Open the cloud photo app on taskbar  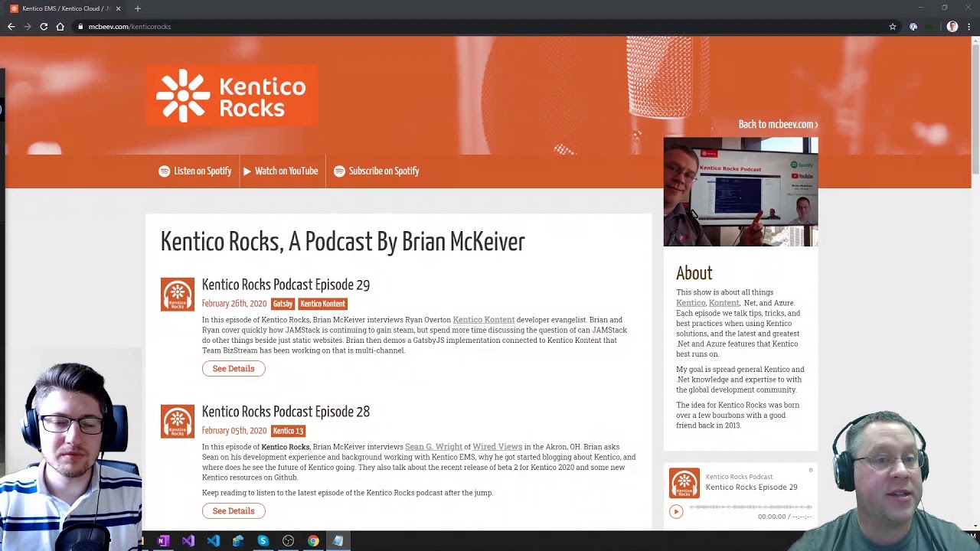(x=238, y=541)
